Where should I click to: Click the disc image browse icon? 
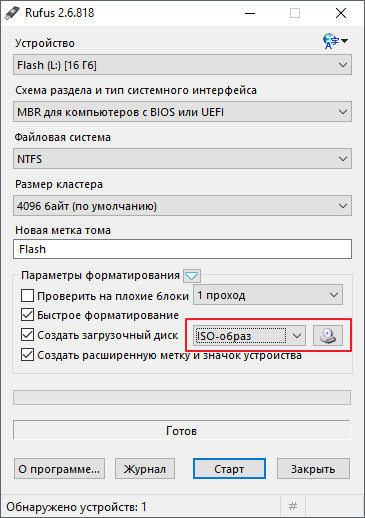point(328,336)
